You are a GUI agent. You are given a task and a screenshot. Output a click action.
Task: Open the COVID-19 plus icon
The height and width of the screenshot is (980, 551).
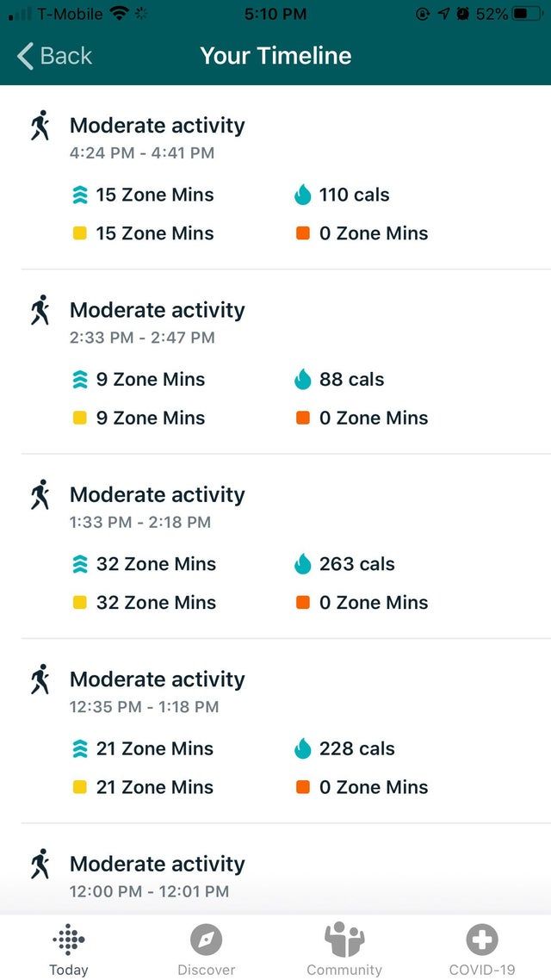click(481, 939)
